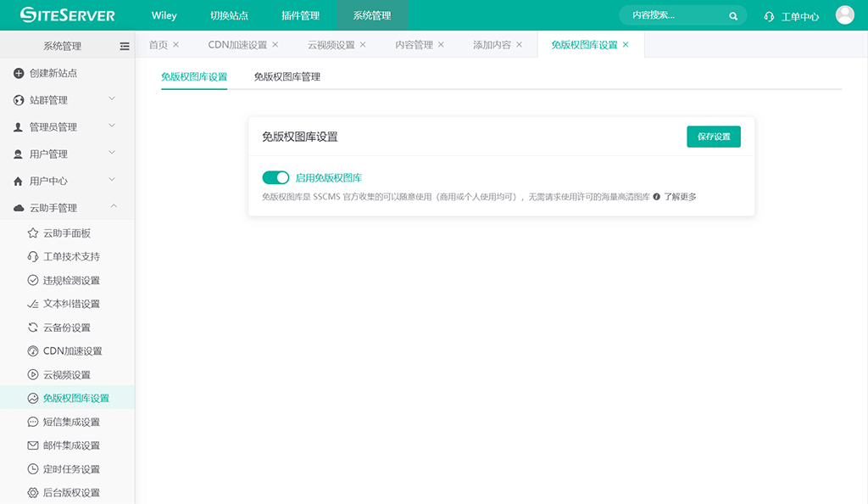The width and height of the screenshot is (868, 504).
Task: Open the 工单中心 link
Action: [800, 17]
